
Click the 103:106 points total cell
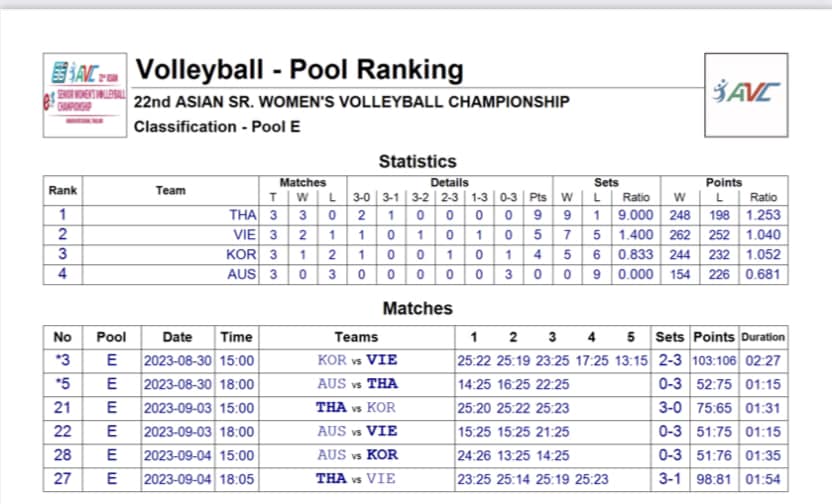point(714,361)
